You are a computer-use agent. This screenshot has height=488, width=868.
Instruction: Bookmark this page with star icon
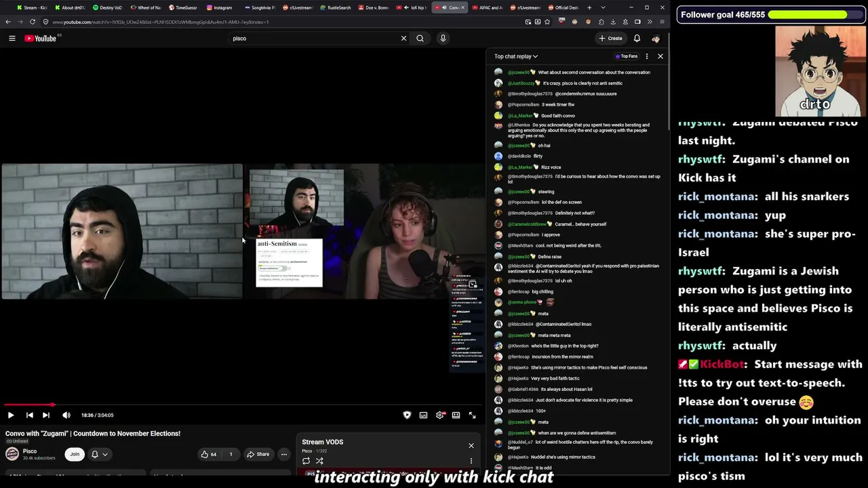[547, 22]
